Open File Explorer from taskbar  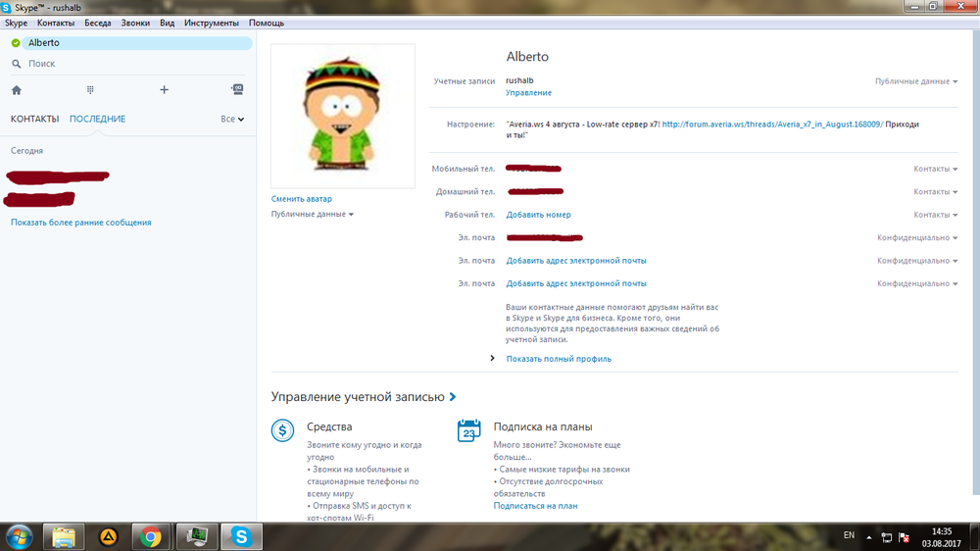(x=64, y=536)
